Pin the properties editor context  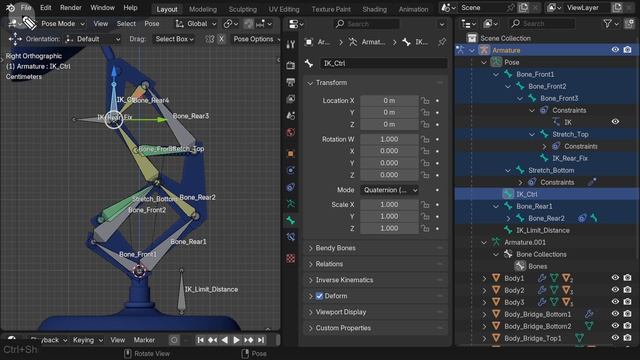click(442, 42)
